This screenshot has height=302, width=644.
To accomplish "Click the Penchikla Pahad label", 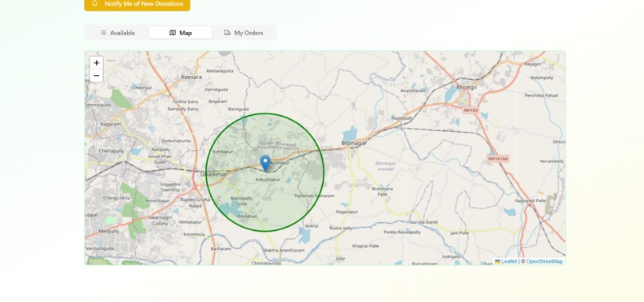I will 541,95.
